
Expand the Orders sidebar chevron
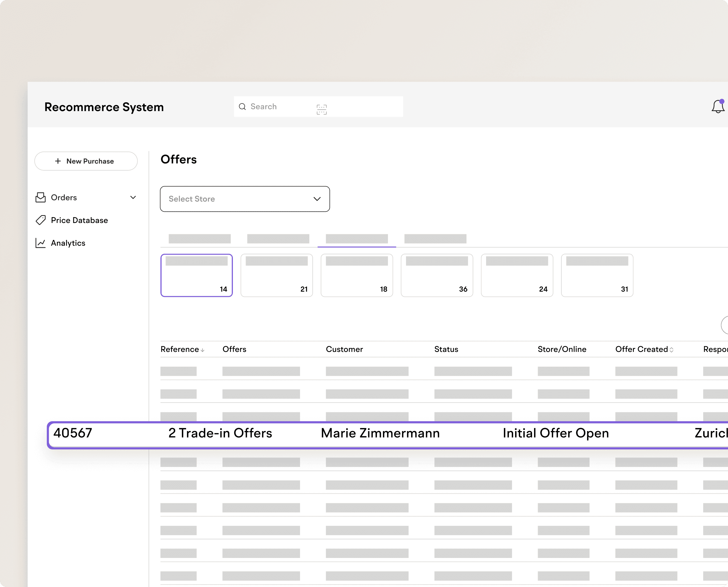click(133, 197)
